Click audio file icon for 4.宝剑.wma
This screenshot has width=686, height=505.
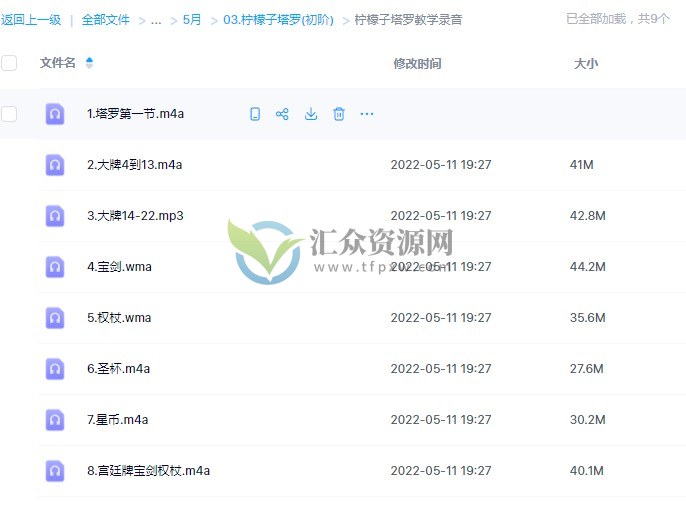[x=55, y=267]
